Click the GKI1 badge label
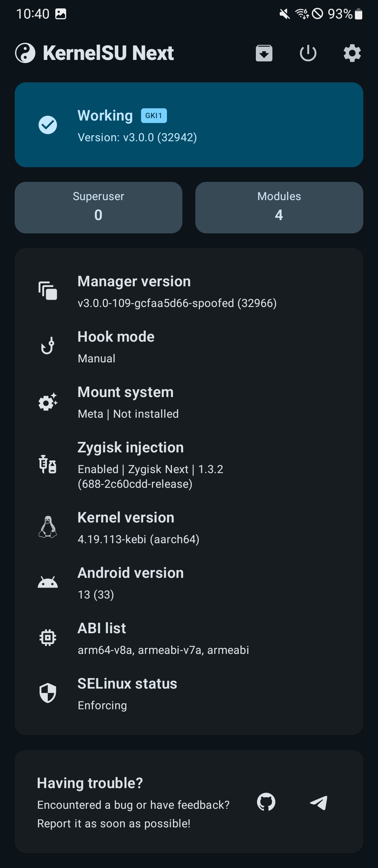Image resolution: width=378 pixels, height=868 pixels. pyautogui.click(x=154, y=116)
